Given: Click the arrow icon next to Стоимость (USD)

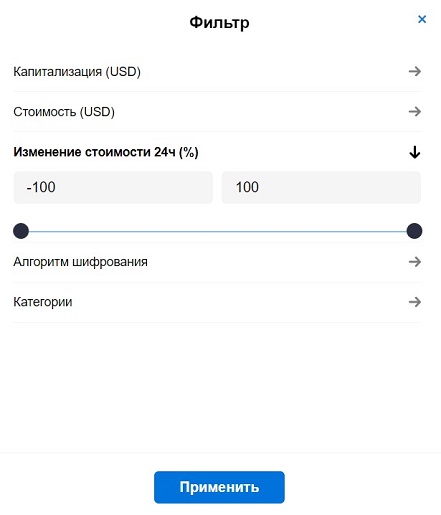Looking at the screenshot, I should (x=415, y=111).
